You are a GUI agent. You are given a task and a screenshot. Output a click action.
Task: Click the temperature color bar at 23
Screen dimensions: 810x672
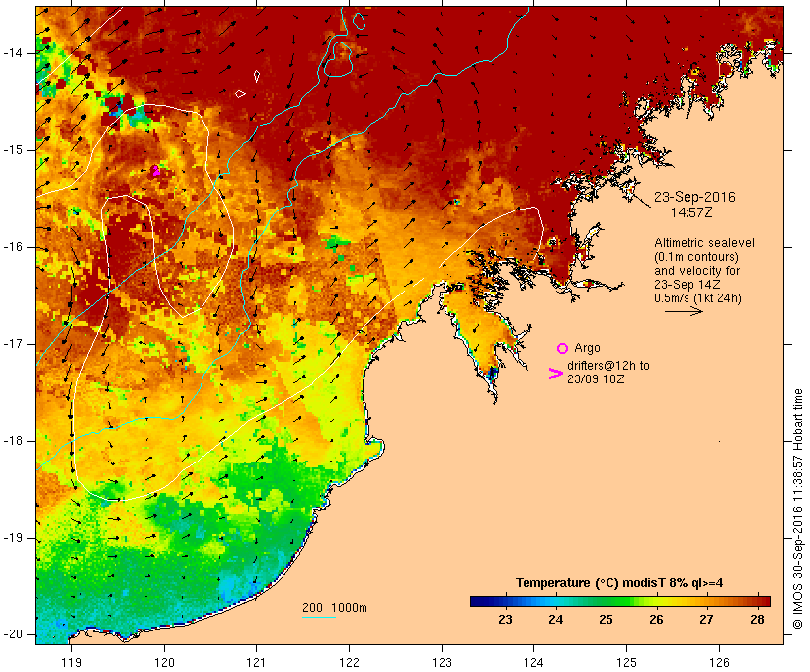coord(505,601)
